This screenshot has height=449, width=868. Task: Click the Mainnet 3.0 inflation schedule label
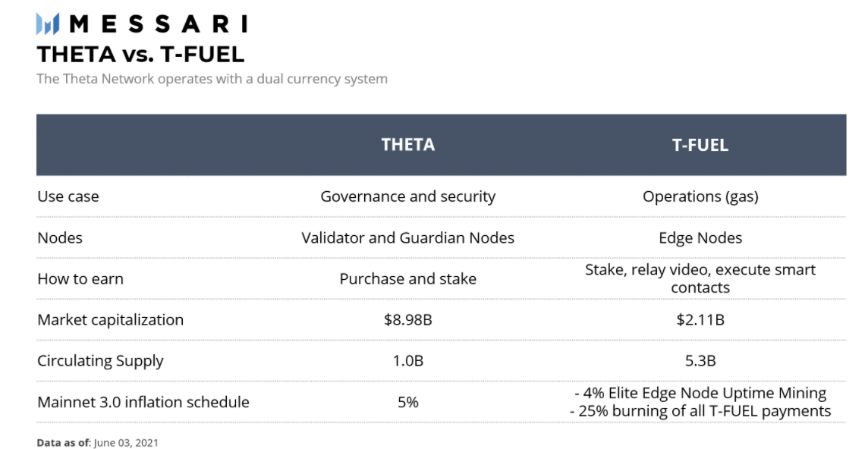pos(143,402)
